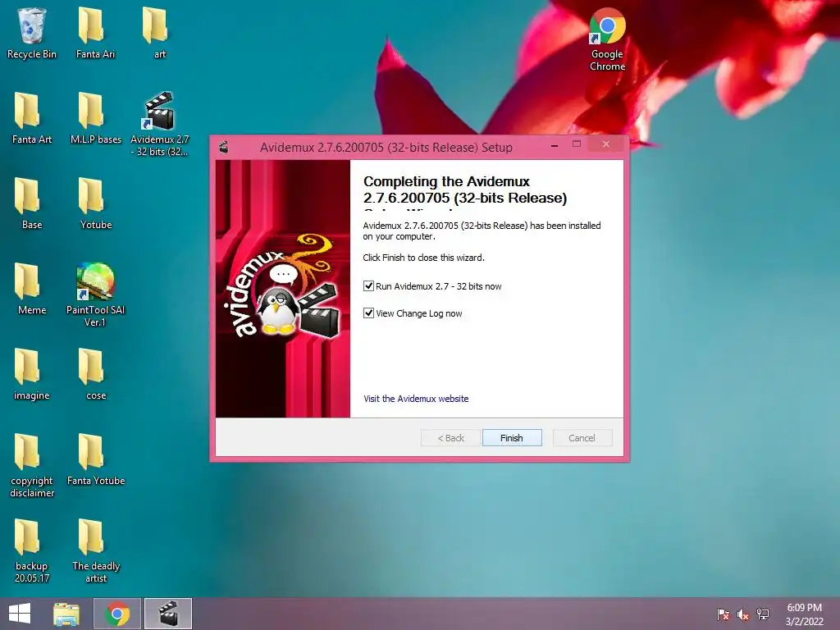The width and height of the screenshot is (840, 630).
Task: Open the Recycle Bin desktop icon
Action: pos(32,33)
